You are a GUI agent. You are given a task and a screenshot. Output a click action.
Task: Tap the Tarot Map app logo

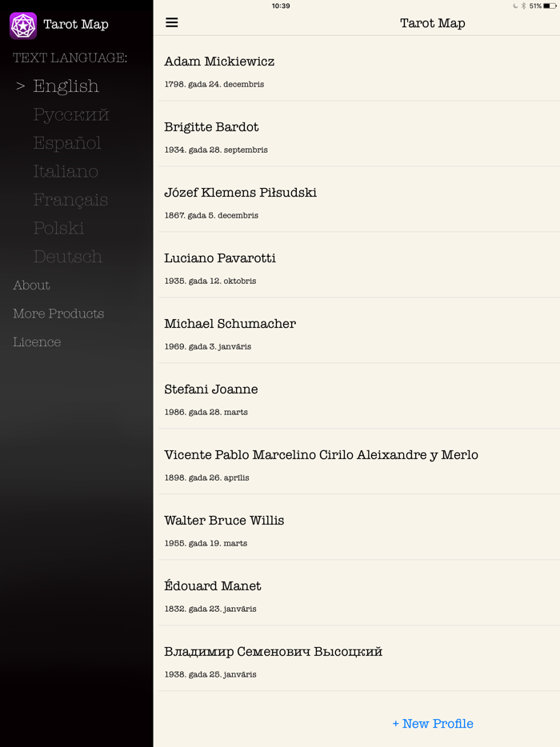click(x=23, y=26)
